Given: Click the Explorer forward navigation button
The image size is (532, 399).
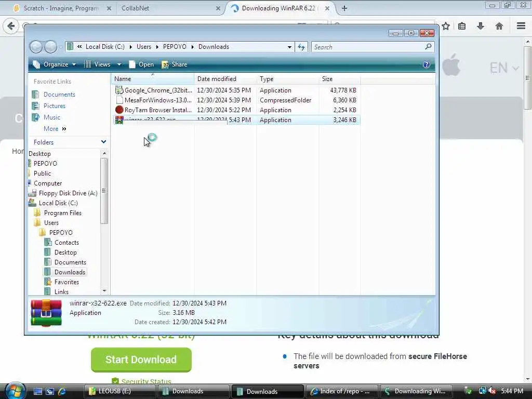Looking at the screenshot, I should (x=50, y=47).
